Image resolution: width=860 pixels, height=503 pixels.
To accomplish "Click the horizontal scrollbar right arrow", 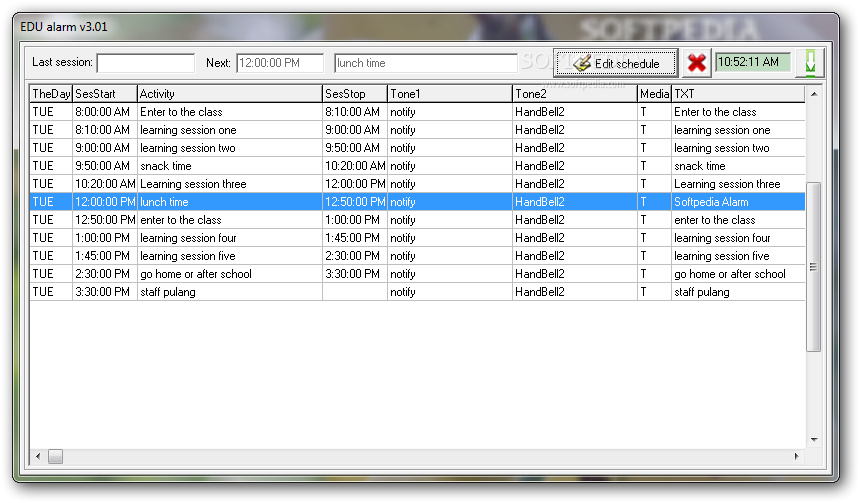I will coord(796,456).
